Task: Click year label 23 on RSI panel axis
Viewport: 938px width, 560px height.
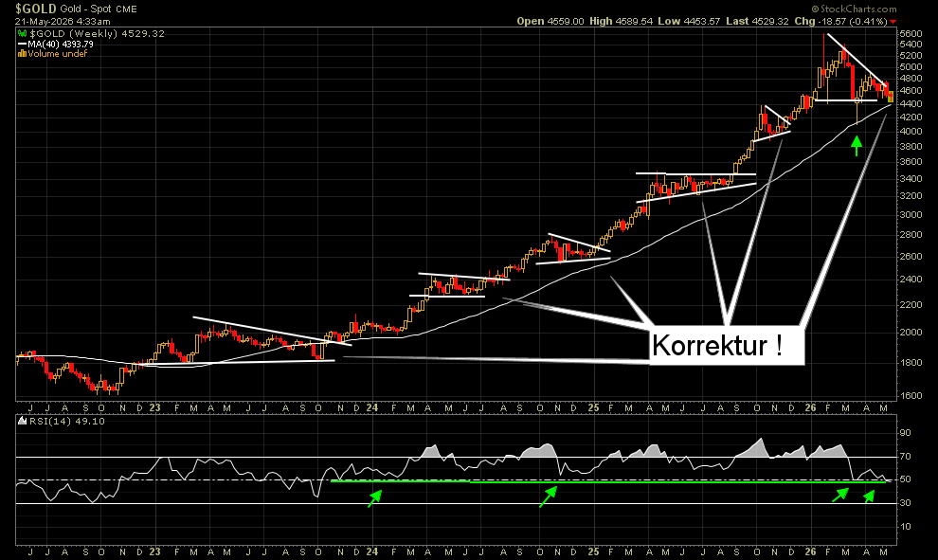Action: point(155,551)
